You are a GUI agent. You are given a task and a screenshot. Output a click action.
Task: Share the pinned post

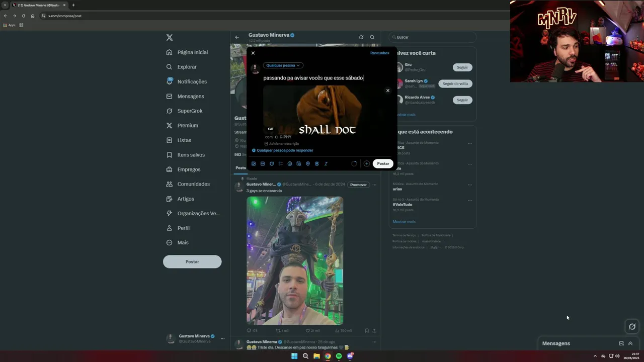(374, 331)
